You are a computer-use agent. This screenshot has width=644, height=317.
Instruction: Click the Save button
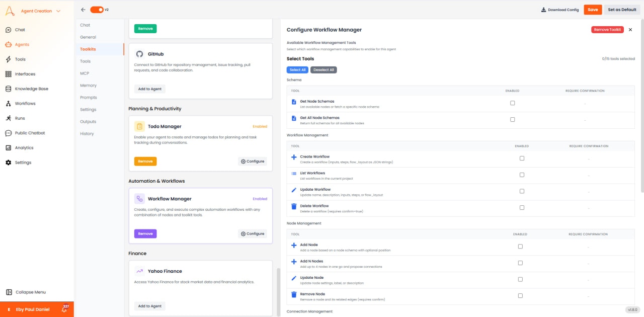pos(592,10)
